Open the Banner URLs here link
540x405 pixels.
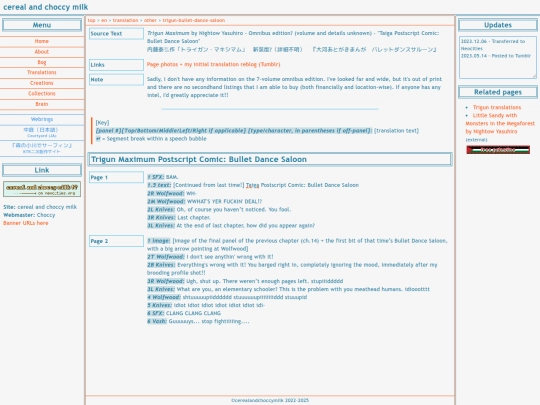[26, 223]
